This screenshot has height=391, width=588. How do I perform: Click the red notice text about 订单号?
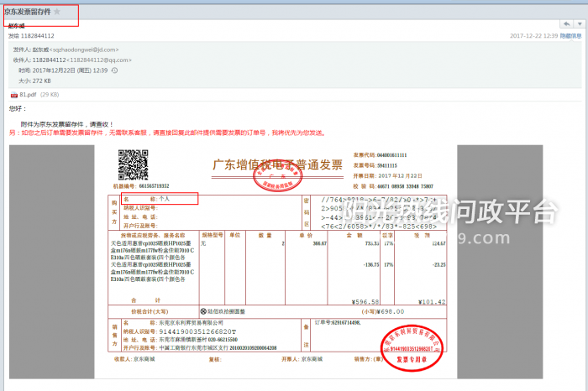(167, 133)
